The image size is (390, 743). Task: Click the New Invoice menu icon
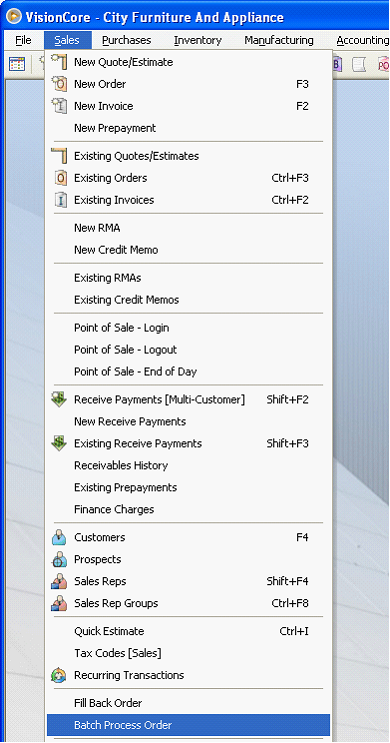59,106
